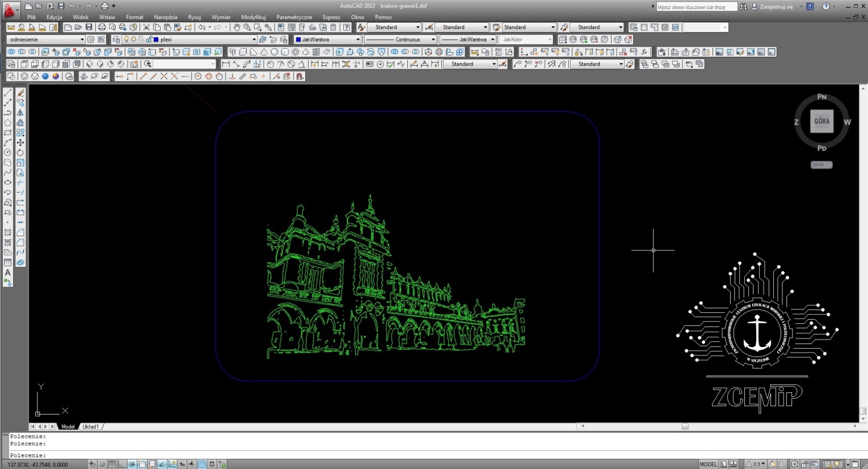This screenshot has height=469, width=868.
Task: Switch to the Model tab
Action: click(68, 426)
